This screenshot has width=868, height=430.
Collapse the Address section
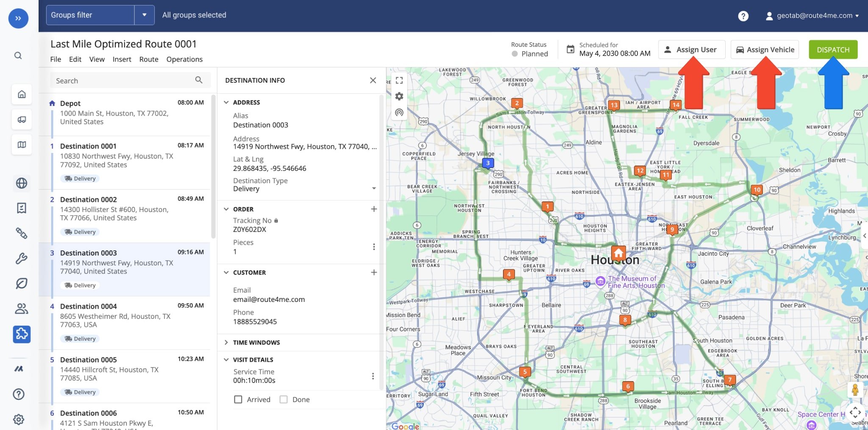click(x=226, y=102)
